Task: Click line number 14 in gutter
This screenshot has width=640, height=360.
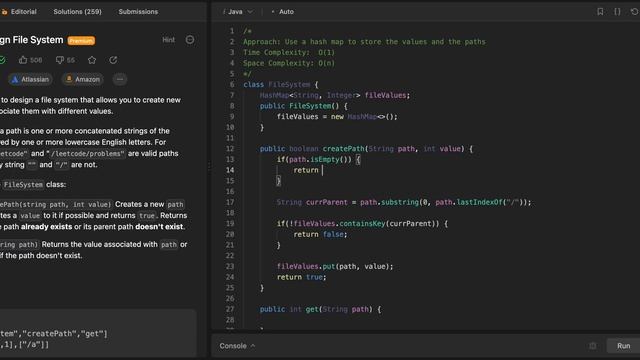Action: 230,170
